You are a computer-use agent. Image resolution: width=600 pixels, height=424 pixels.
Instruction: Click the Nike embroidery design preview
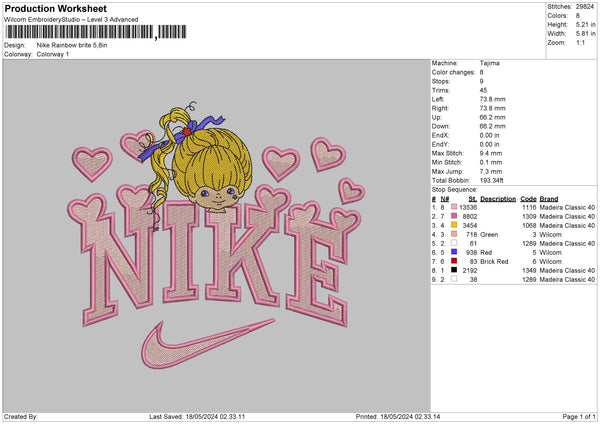(216, 235)
